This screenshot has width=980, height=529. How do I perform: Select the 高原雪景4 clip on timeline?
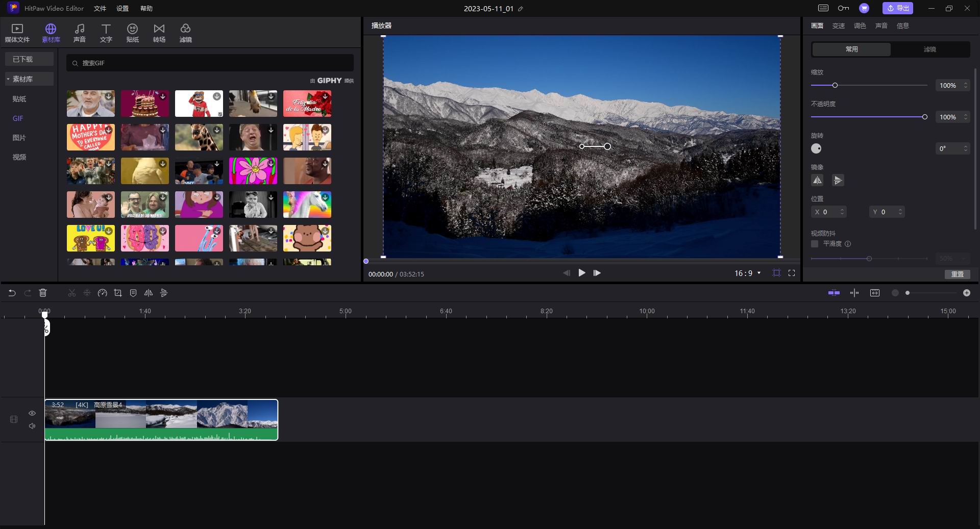tap(161, 420)
